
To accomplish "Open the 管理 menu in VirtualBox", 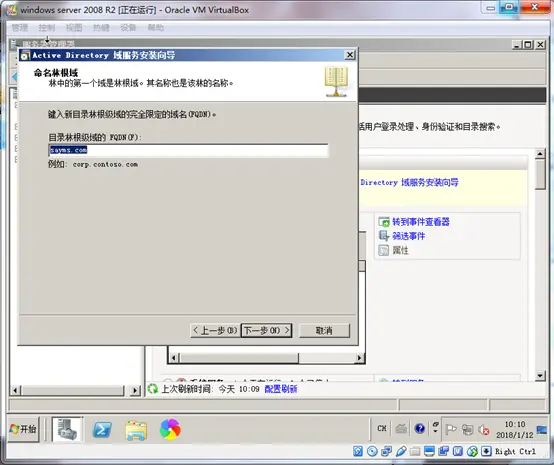I will click(x=20, y=28).
